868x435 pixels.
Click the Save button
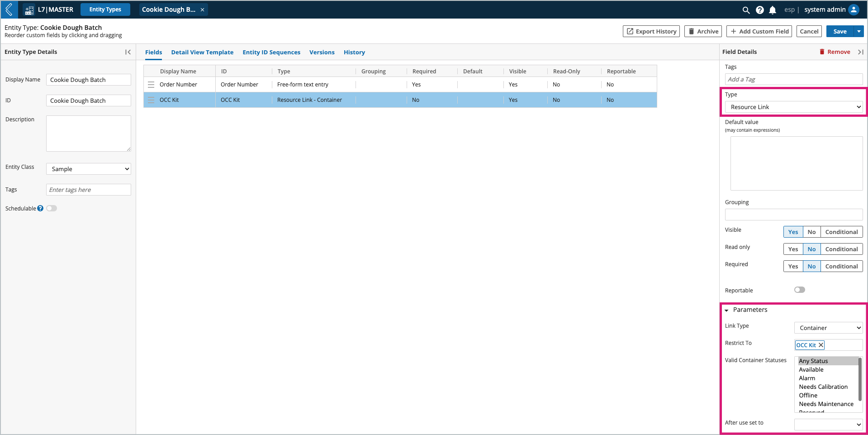click(x=840, y=31)
